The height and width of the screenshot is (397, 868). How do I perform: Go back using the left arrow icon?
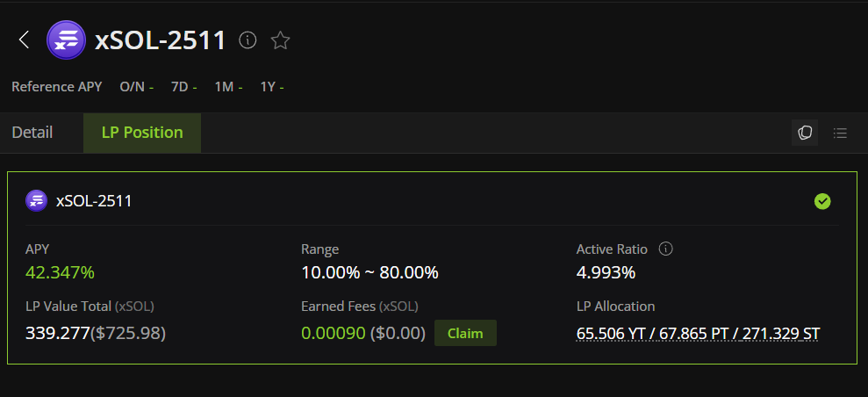[23, 40]
